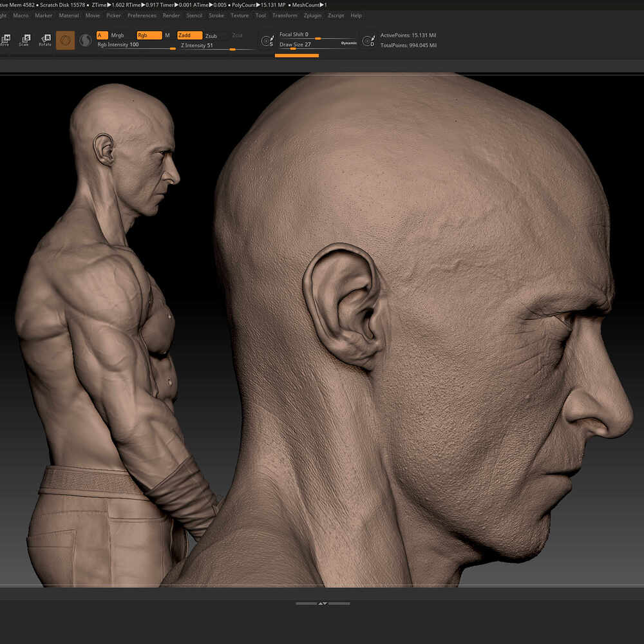This screenshot has height=644, width=644.
Task: Click the brush D icon near ActivePoints
Action: 368,41
